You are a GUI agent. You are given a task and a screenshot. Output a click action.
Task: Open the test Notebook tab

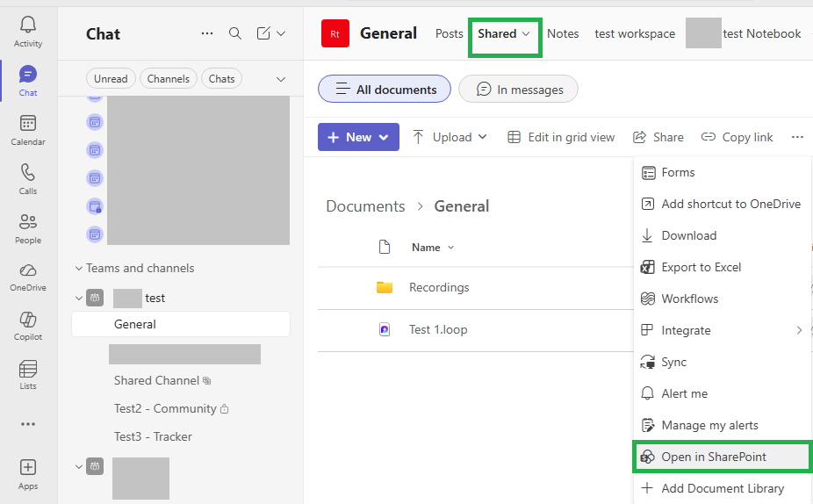pos(762,33)
